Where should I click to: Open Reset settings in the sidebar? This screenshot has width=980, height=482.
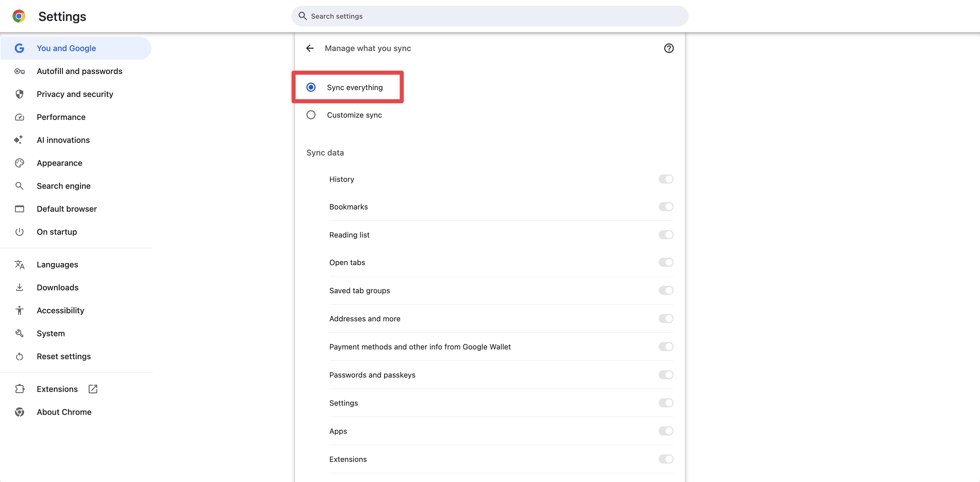63,356
